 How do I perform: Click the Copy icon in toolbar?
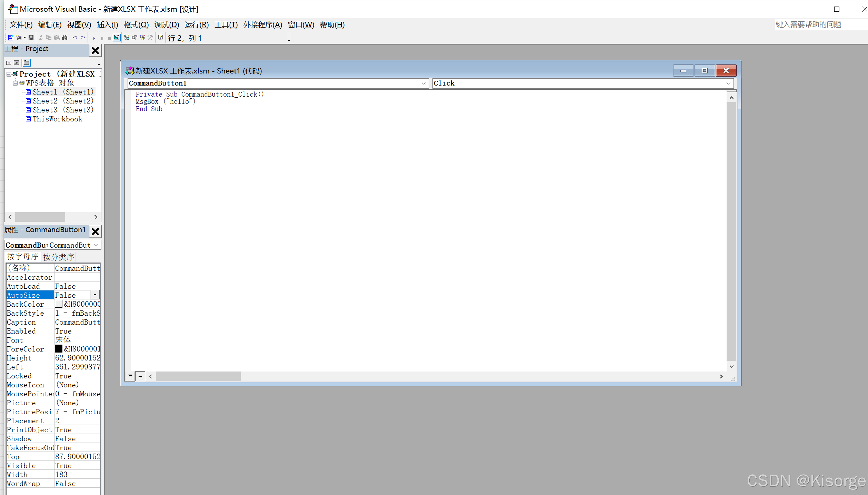pos(49,38)
